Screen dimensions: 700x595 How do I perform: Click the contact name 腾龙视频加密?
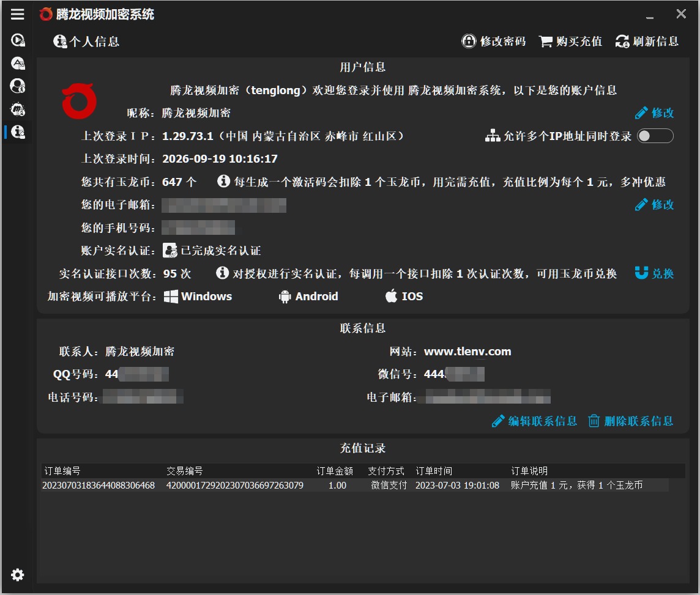point(140,352)
